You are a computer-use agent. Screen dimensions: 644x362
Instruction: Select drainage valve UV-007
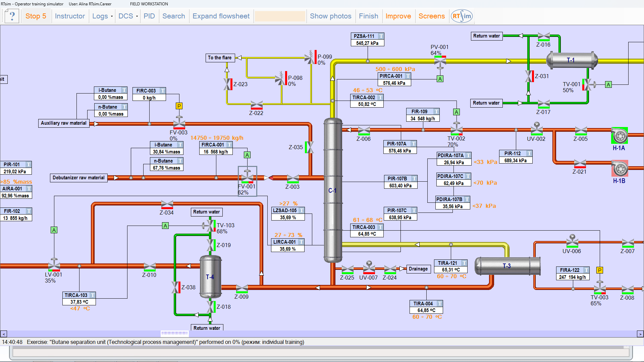[x=369, y=267]
